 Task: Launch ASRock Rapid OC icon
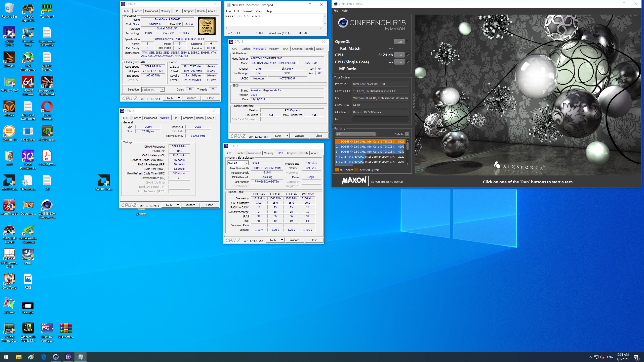[x=28, y=12]
